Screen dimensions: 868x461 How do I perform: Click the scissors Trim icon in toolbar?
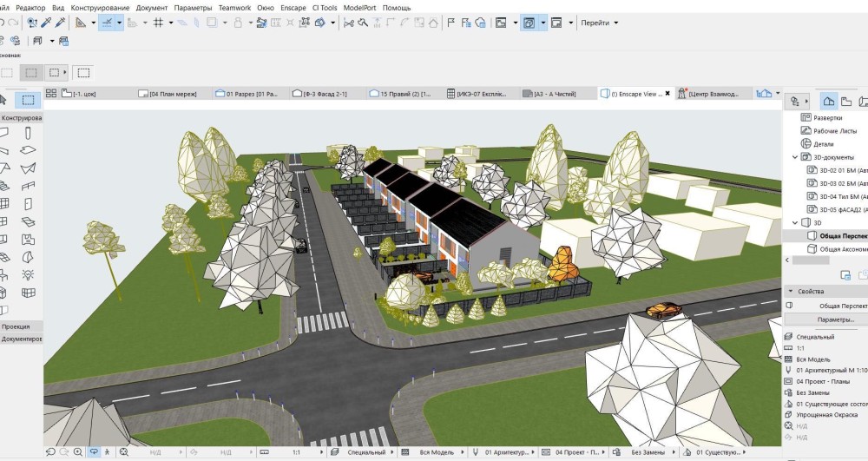(349, 23)
